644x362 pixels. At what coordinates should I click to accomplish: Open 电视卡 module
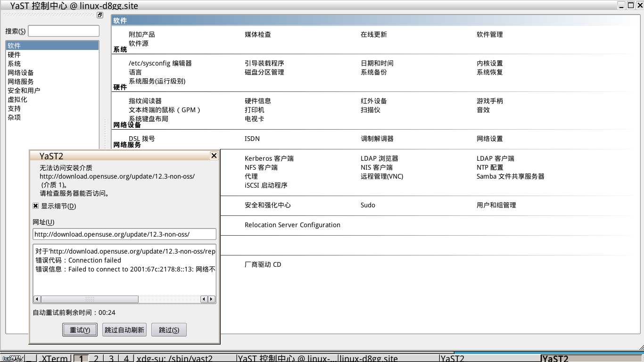(255, 119)
